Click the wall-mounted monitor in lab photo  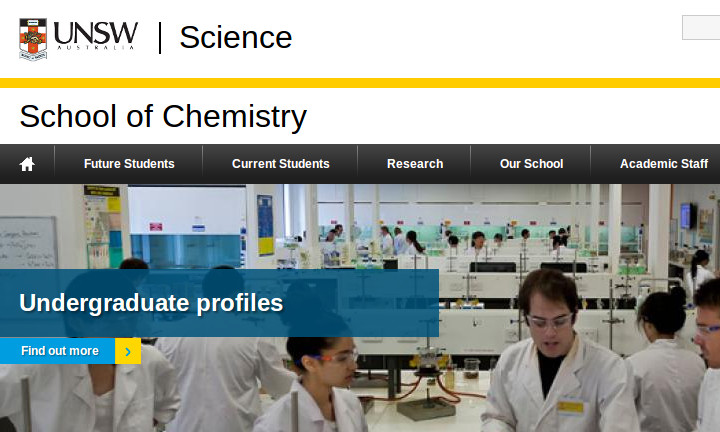[x=688, y=215]
